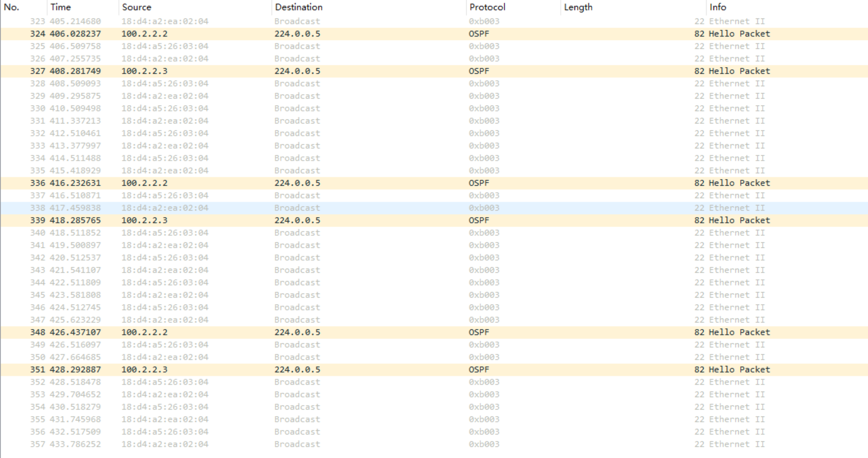Viewport: 868px width, 458px height.
Task: Select packet 328 at time 408.509093
Action: [x=434, y=83]
